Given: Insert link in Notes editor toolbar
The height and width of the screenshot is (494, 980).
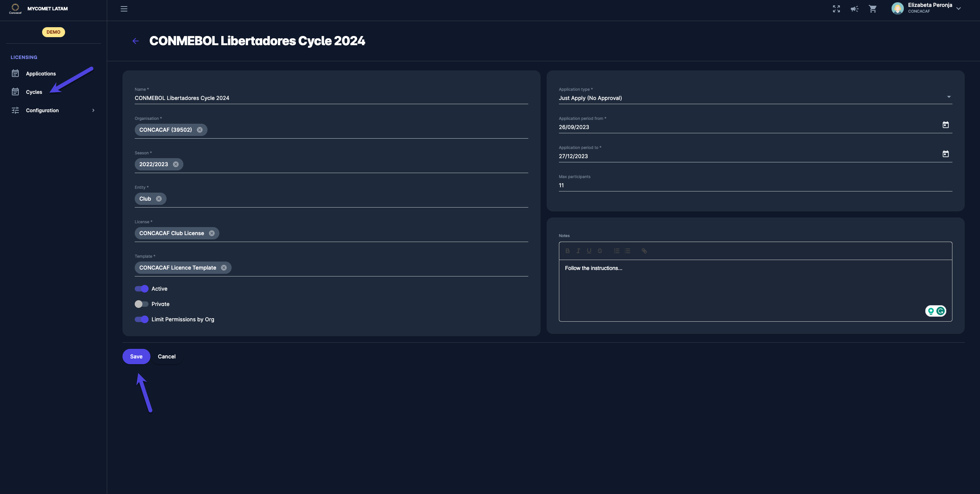Looking at the screenshot, I should point(644,251).
